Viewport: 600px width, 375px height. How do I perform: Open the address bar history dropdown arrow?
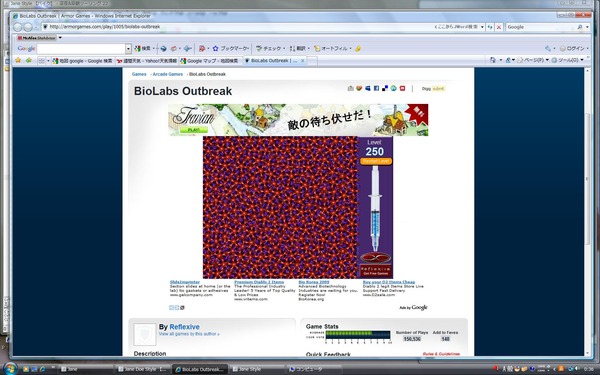pyautogui.click(x=482, y=27)
